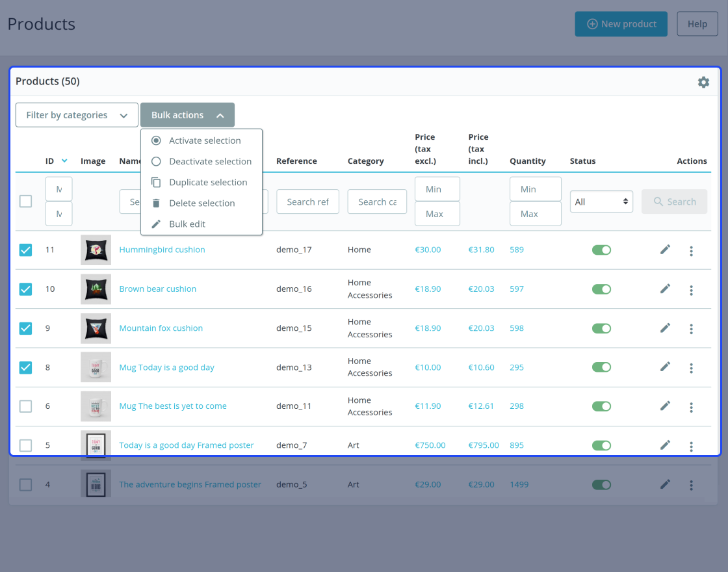Toggle status for Today is a good day Framed poster
Image resolution: width=728 pixels, height=572 pixels.
coord(601,445)
